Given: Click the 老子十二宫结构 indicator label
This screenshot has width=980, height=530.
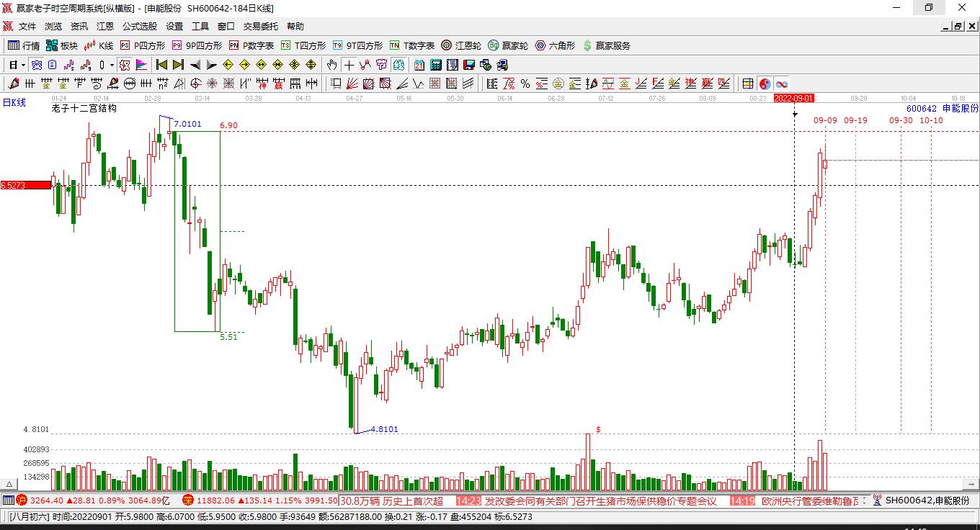Looking at the screenshot, I should 84,109.
